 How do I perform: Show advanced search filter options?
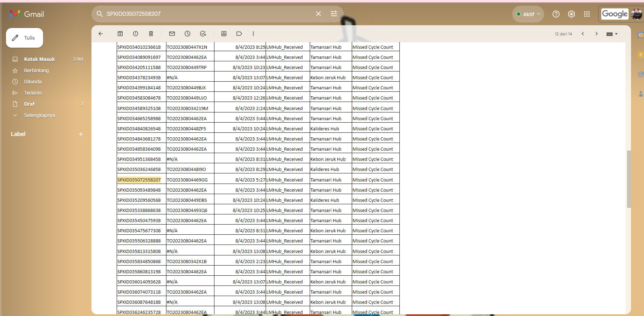tap(334, 14)
